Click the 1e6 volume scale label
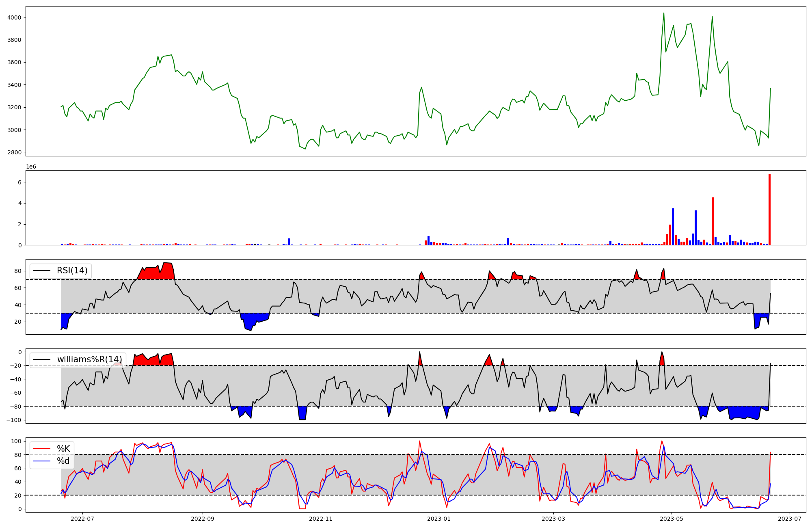 coord(31,167)
